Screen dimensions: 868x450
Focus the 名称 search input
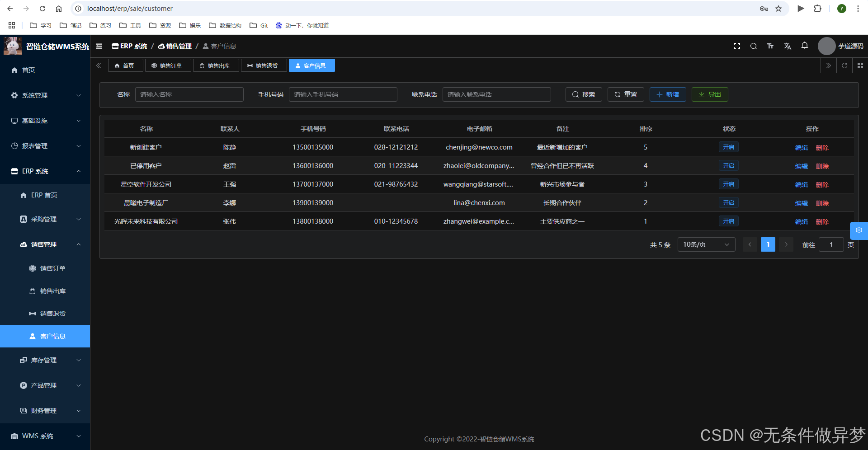coord(189,94)
